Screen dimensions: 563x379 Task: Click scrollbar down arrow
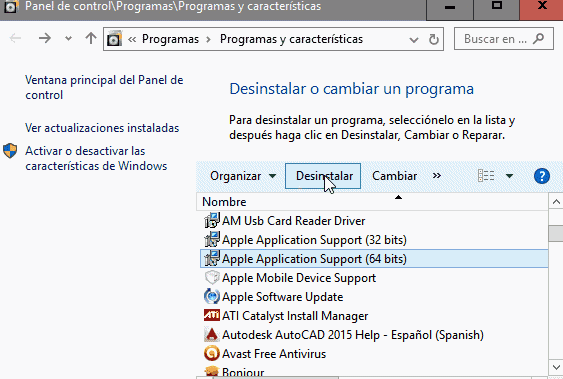556,367
